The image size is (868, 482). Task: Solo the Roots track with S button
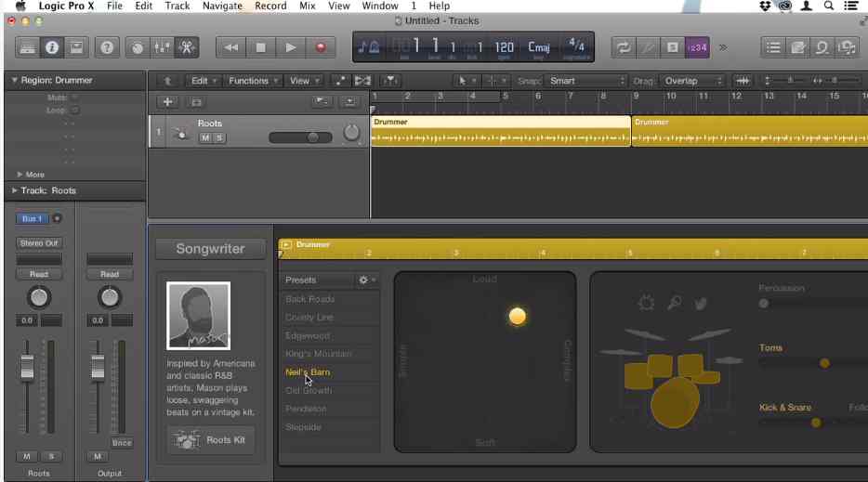point(218,137)
